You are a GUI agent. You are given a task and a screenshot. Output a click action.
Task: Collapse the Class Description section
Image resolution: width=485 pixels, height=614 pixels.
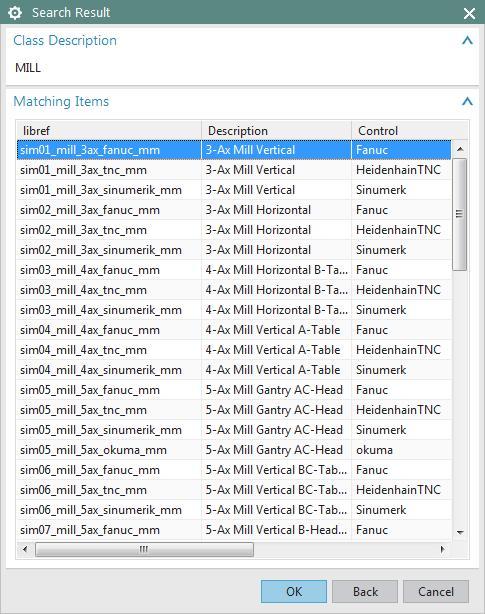(467, 40)
